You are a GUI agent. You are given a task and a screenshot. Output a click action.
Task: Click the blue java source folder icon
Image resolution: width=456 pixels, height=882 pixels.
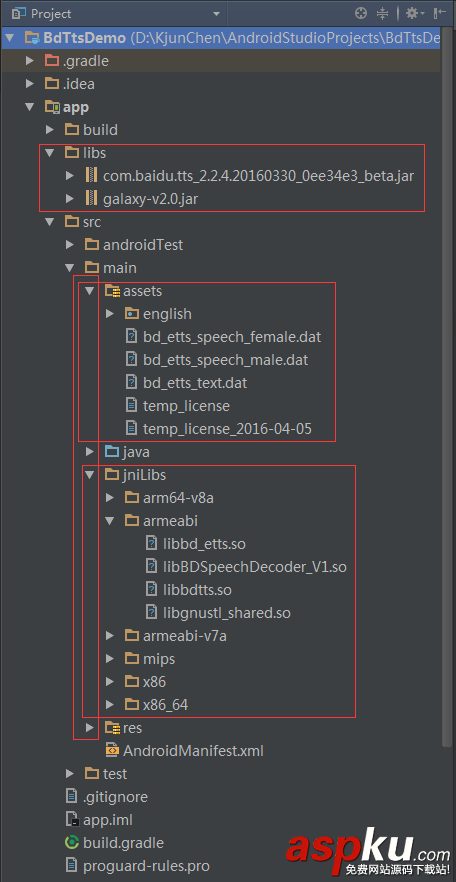pos(112,452)
